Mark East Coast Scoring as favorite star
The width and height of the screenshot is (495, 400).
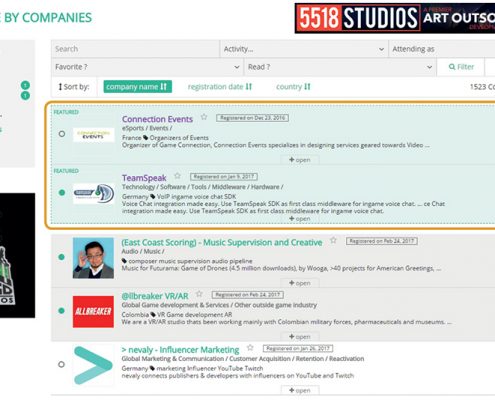click(x=333, y=240)
